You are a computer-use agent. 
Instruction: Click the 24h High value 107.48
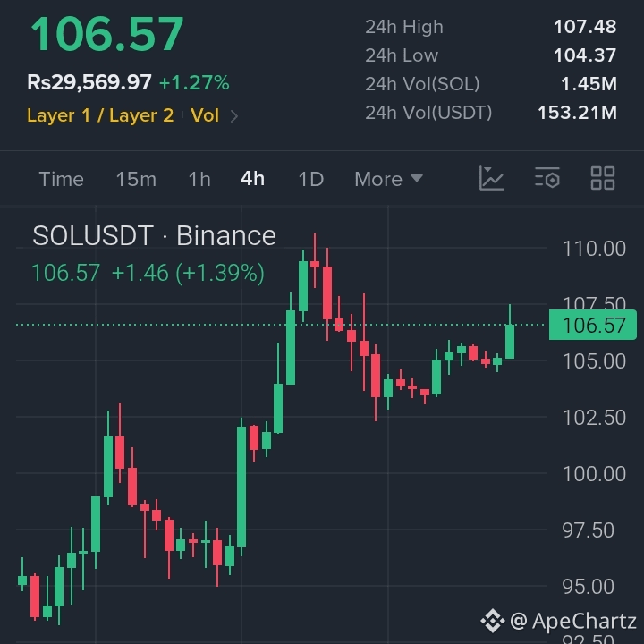[x=585, y=27]
